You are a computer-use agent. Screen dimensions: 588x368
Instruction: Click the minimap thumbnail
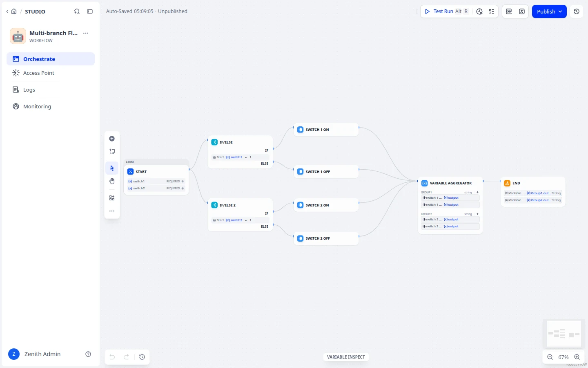point(564,334)
